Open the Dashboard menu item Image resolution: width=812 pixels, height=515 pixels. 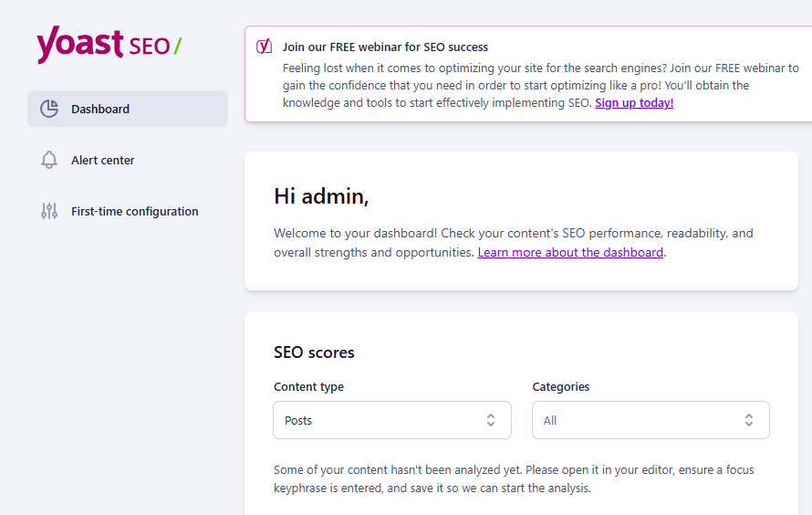pyautogui.click(x=100, y=109)
